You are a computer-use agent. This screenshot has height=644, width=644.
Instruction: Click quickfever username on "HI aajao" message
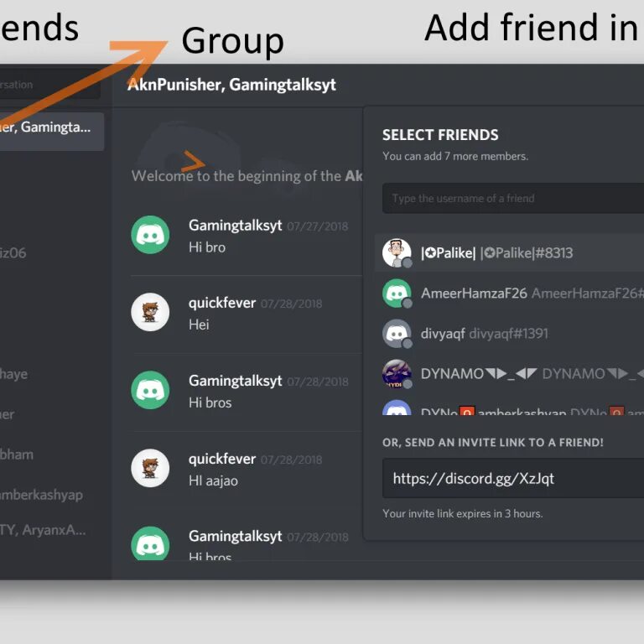point(221,459)
